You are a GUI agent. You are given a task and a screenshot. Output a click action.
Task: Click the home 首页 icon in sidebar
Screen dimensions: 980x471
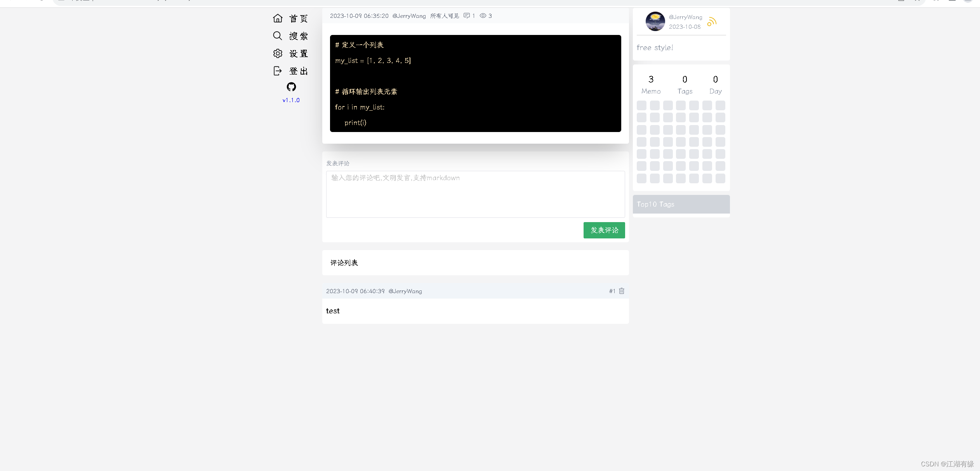click(278, 18)
